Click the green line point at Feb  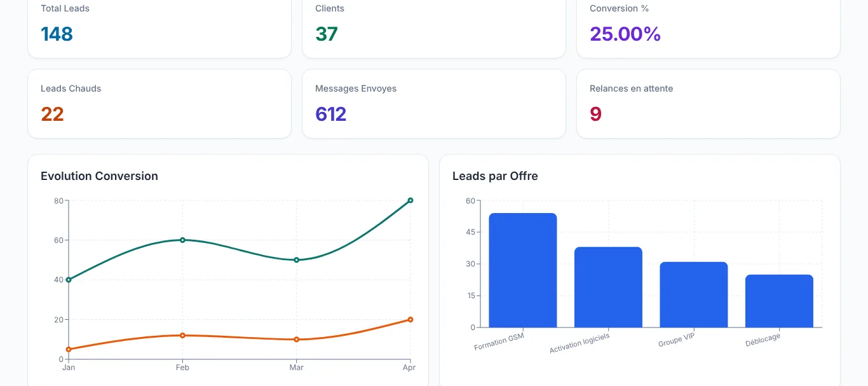182,240
